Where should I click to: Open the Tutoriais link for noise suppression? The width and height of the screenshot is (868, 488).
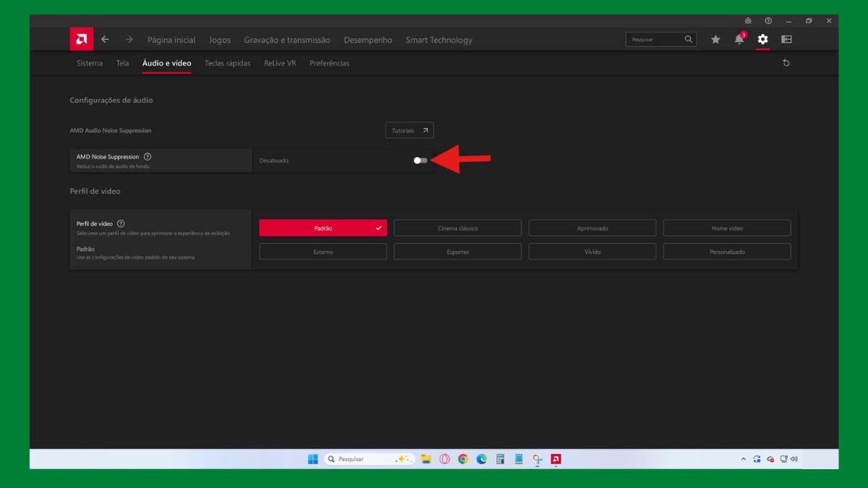point(409,130)
